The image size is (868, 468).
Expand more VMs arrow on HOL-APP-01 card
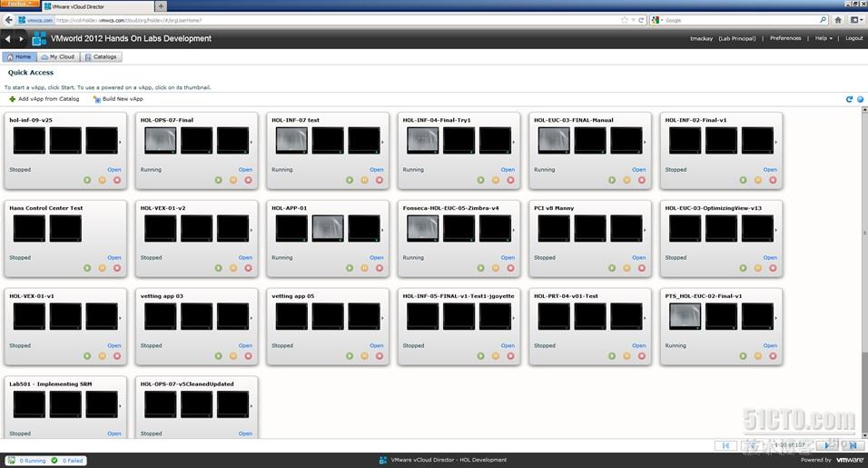(382, 230)
